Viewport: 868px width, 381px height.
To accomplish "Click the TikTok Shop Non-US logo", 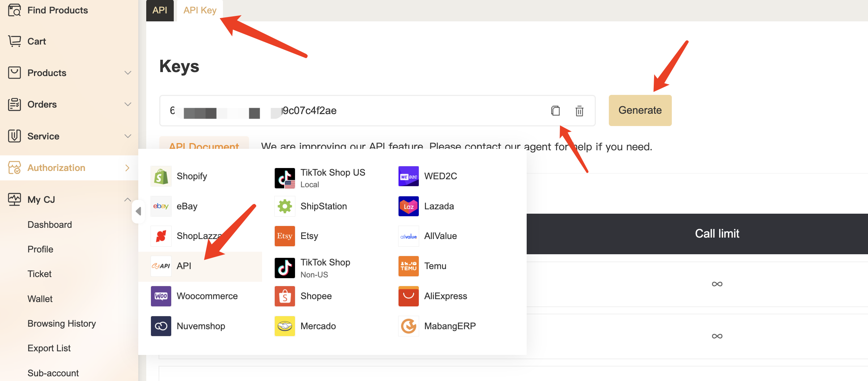I will pyautogui.click(x=285, y=268).
